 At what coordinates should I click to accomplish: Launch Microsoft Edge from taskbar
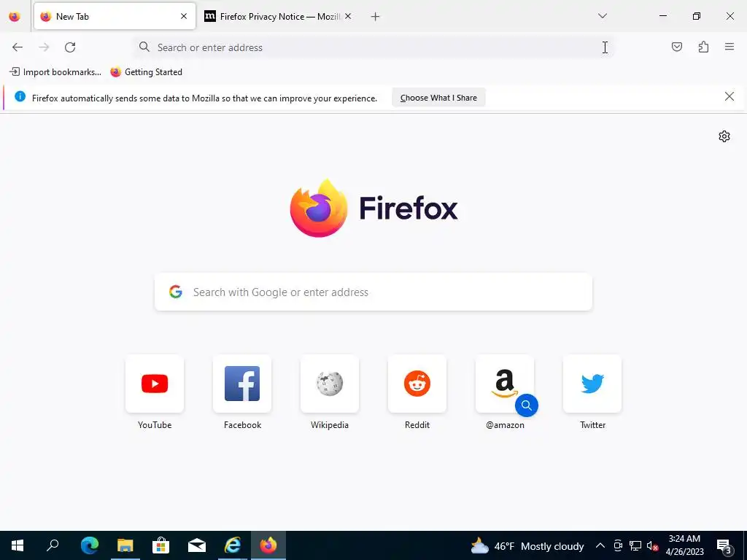click(x=89, y=545)
